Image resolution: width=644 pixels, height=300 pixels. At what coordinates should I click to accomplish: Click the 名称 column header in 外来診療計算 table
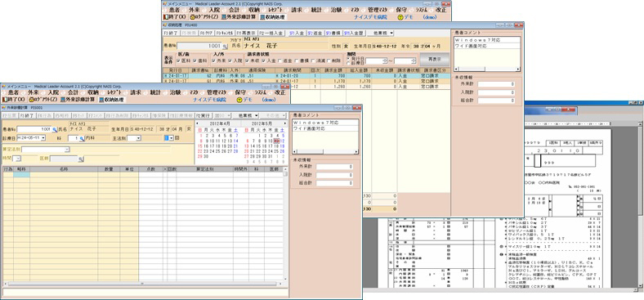tap(64, 169)
